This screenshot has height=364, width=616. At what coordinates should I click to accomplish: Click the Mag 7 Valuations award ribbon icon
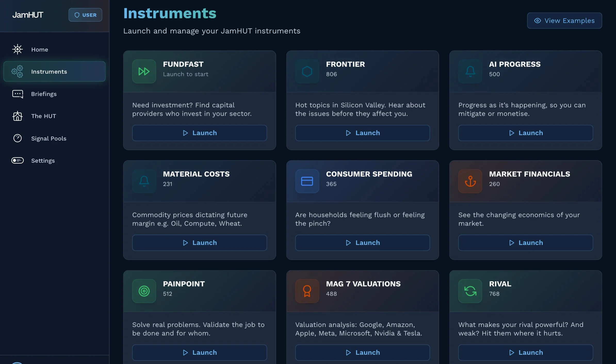click(307, 291)
